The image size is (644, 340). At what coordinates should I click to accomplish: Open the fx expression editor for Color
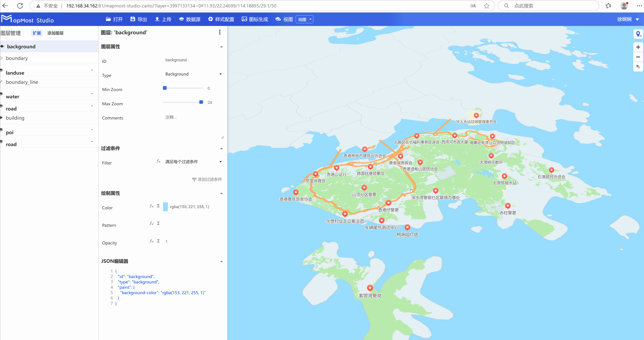(x=151, y=206)
